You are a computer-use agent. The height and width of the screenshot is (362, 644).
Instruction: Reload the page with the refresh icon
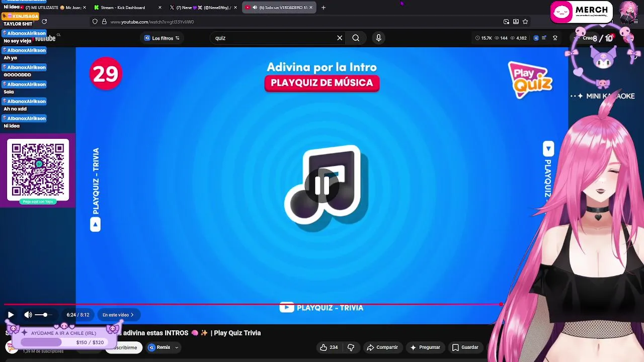tap(44, 22)
